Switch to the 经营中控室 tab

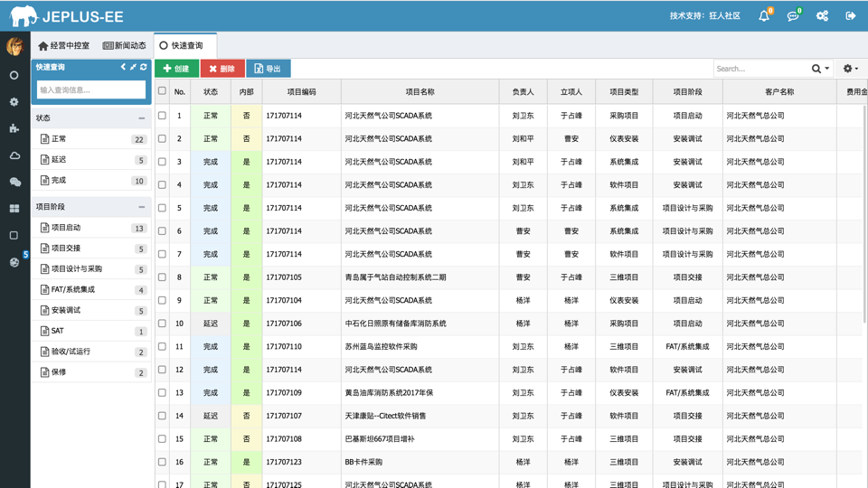(x=63, y=45)
